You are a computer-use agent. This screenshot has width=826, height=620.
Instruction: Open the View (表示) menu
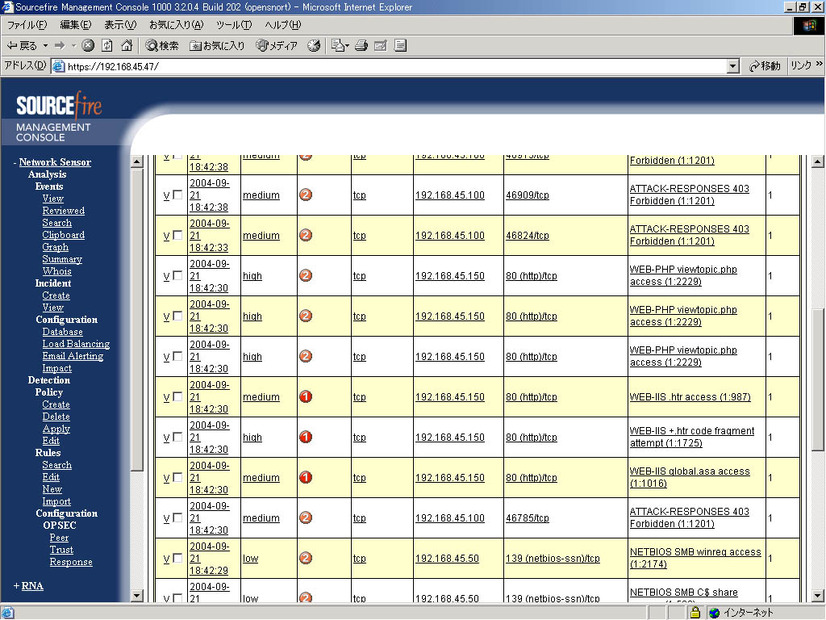pos(120,25)
